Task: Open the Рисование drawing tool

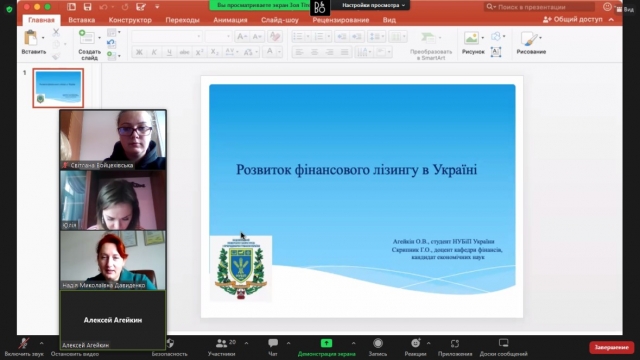Action: click(x=529, y=39)
